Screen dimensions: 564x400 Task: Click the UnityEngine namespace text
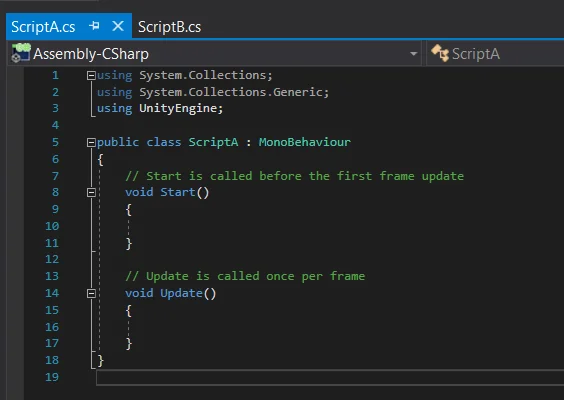click(178, 108)
